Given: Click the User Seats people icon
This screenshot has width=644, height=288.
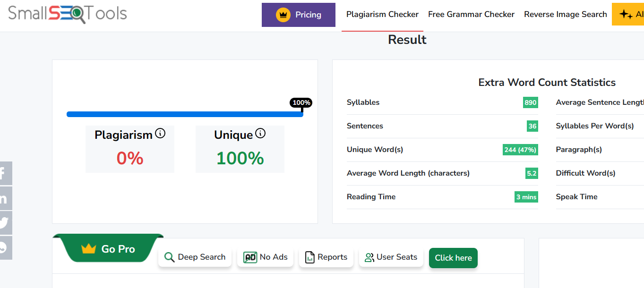Looking at the screenshot, I should (x=369, y=257).
